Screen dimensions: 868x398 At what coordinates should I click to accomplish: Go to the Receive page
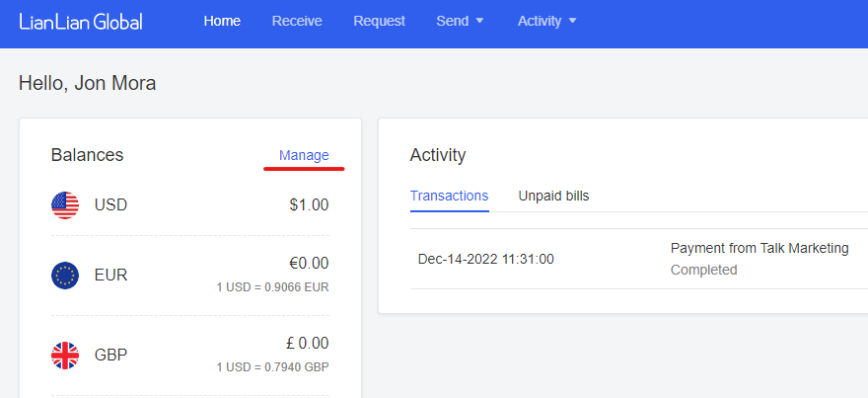tap(297, 21)
